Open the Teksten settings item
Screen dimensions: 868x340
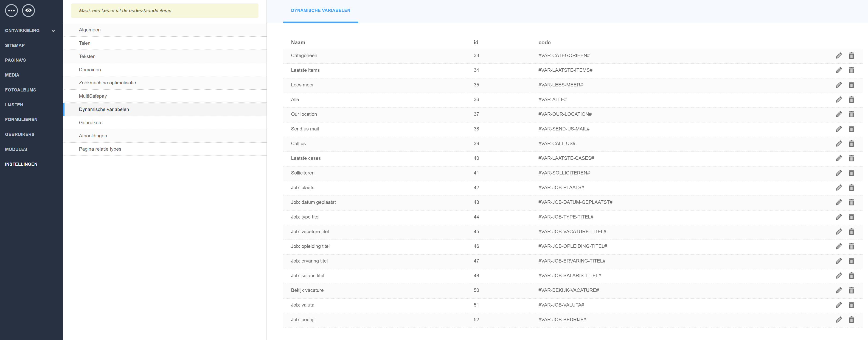point(87,56)
